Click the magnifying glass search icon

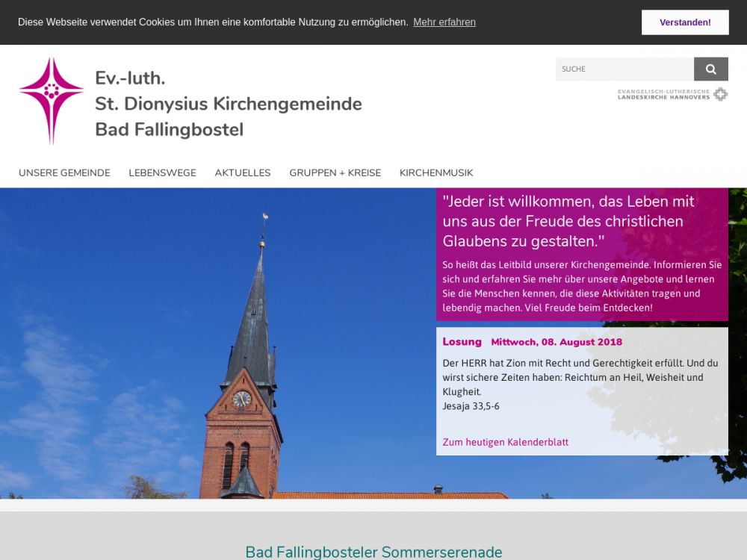710,69
